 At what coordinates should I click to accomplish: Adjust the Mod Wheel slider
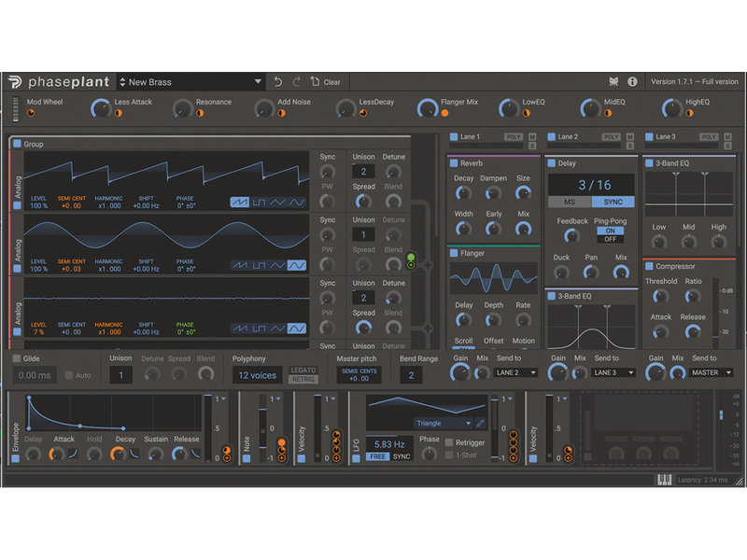tap(16, 109)
